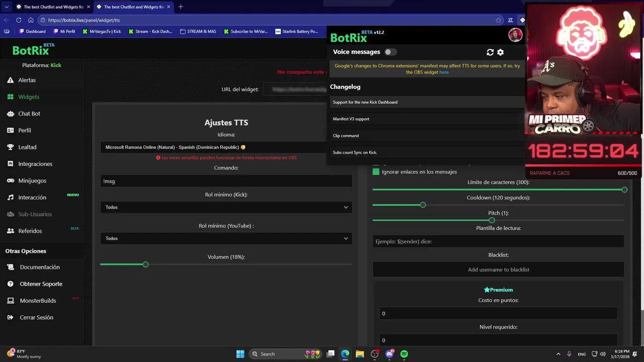Image resolution: width=644 pixels, height=362 pixels.
Task: Click the 'here' OBS widget link
Action: (x=444, y=72)
